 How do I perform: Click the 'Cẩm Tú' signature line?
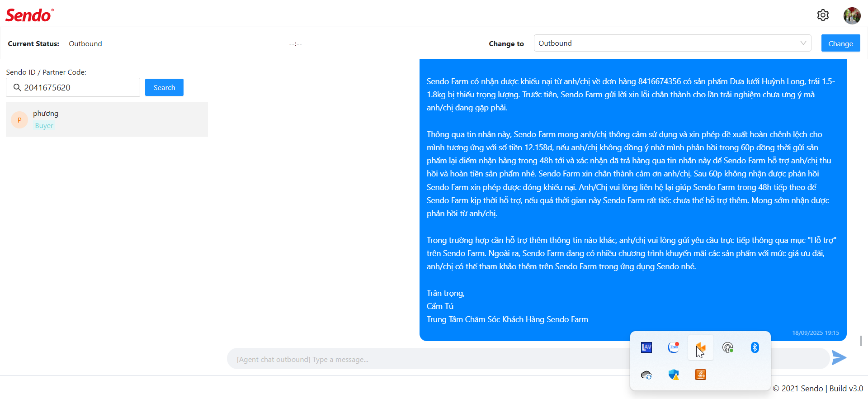tap(440, 306)
